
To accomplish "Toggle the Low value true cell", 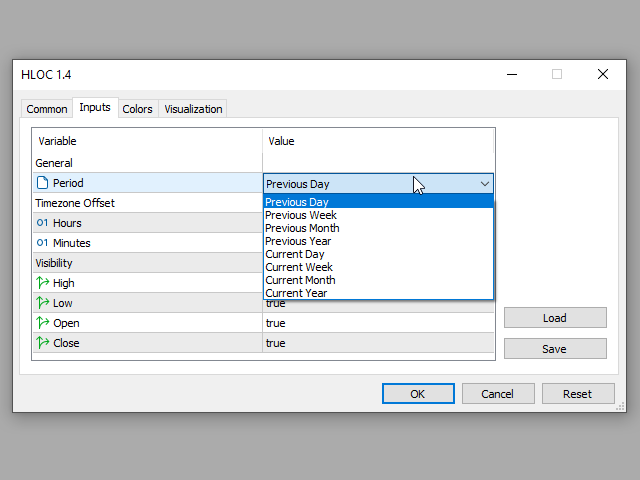I will (x=378, y=305).
